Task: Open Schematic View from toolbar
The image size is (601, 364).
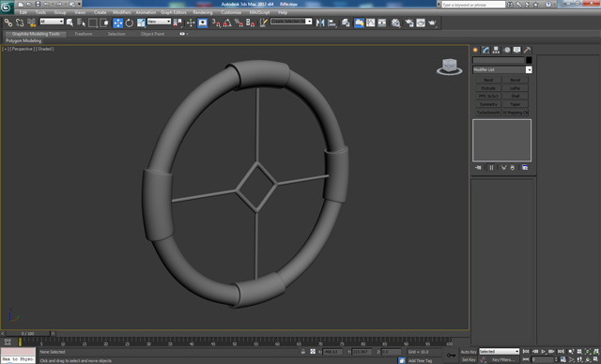Action: click(x=382, y=23)
